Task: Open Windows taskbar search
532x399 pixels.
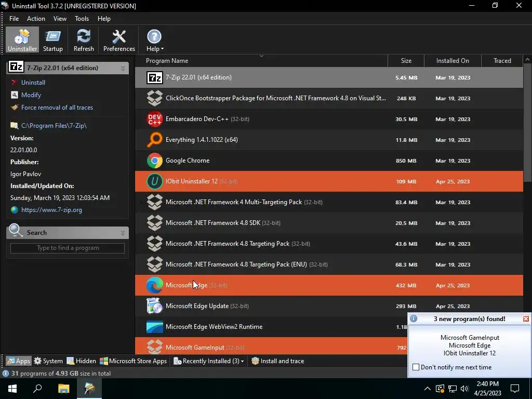Action: click(37, 389)
